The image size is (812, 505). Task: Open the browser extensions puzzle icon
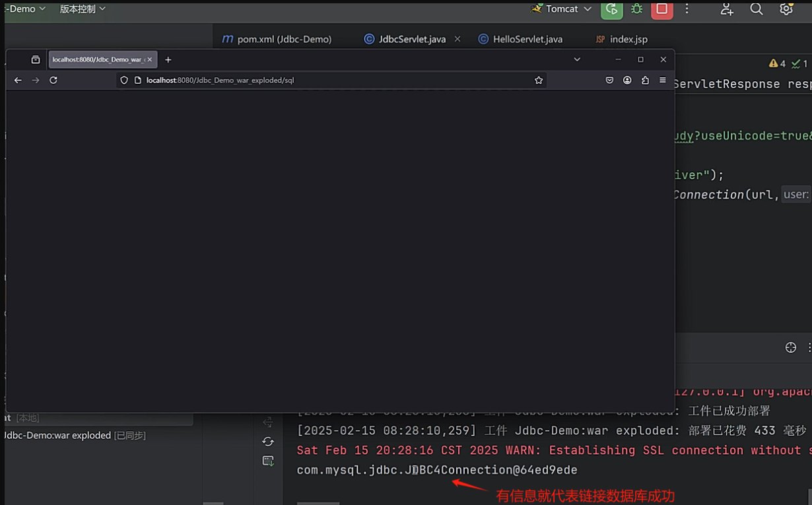coord(645,80)
